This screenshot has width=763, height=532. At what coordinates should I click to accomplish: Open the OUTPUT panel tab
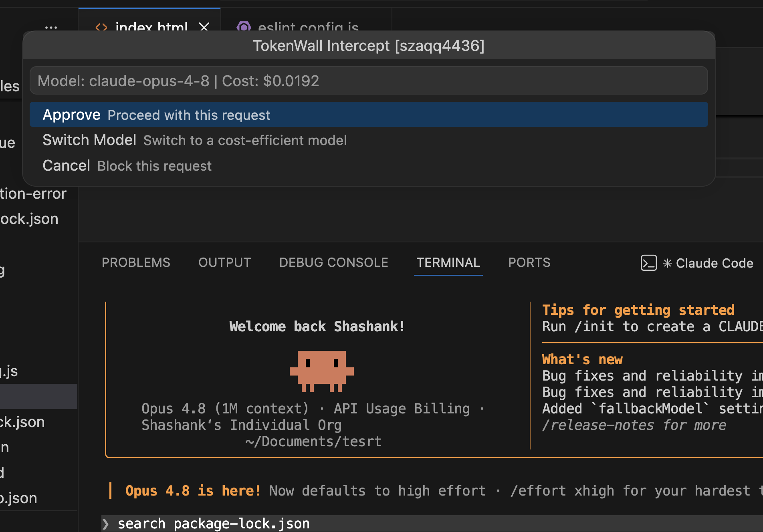pyautogui.click(x=224, y=262)
